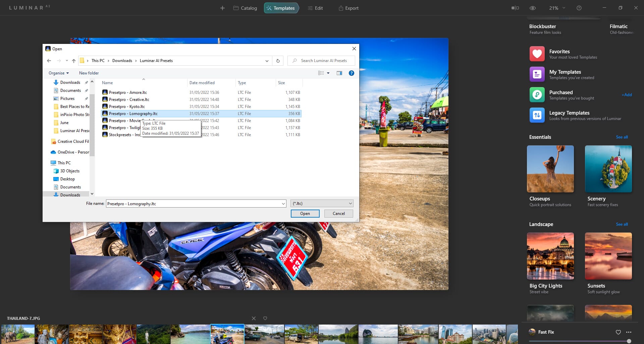Viewport: 644px width, 344px height.
Task: Sort by Date modified column header
Action: tap(211, 83)
